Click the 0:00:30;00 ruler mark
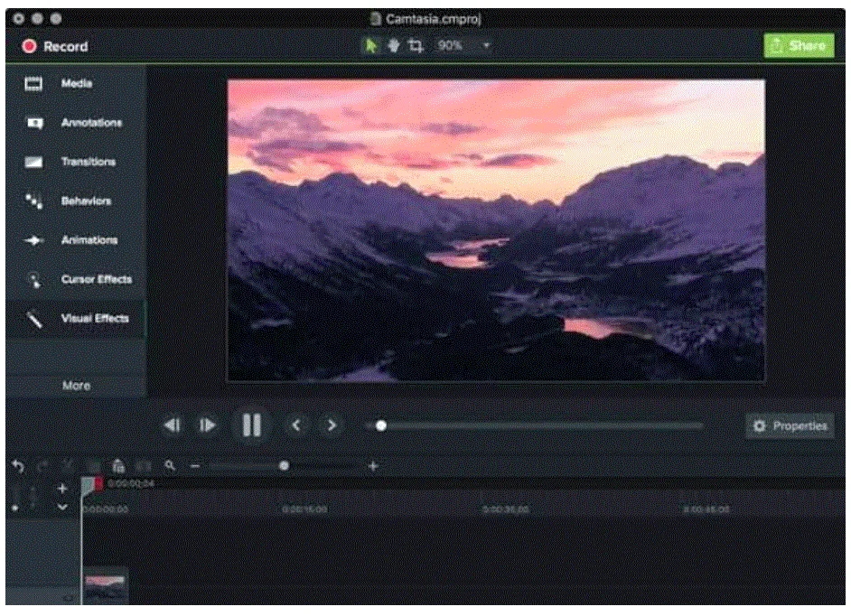Image resolution: width=851 pixels, height=616 pixels. pos(506,509)
